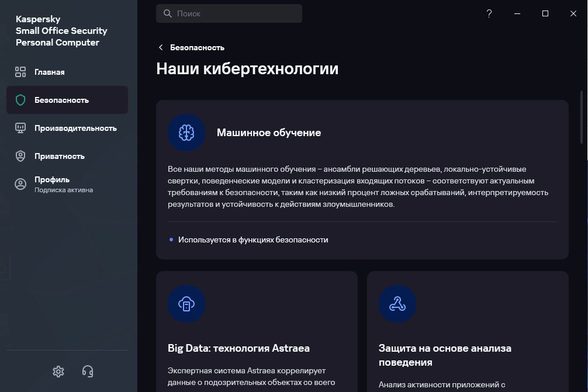This screenshot has height=392, width=588.
Task: Click the Машинное обучение card title
Action: click(x=269, y=133)
